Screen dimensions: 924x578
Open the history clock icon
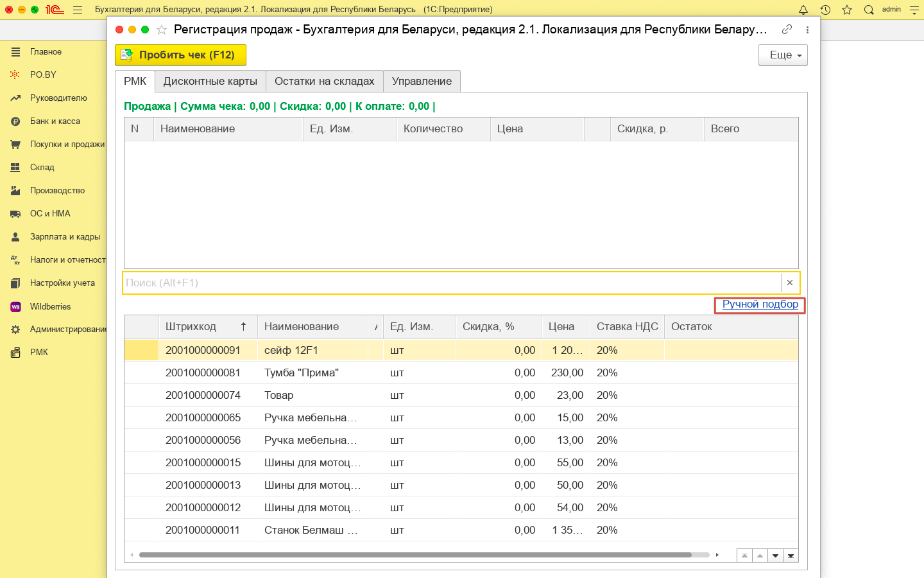tap(825, 10)
